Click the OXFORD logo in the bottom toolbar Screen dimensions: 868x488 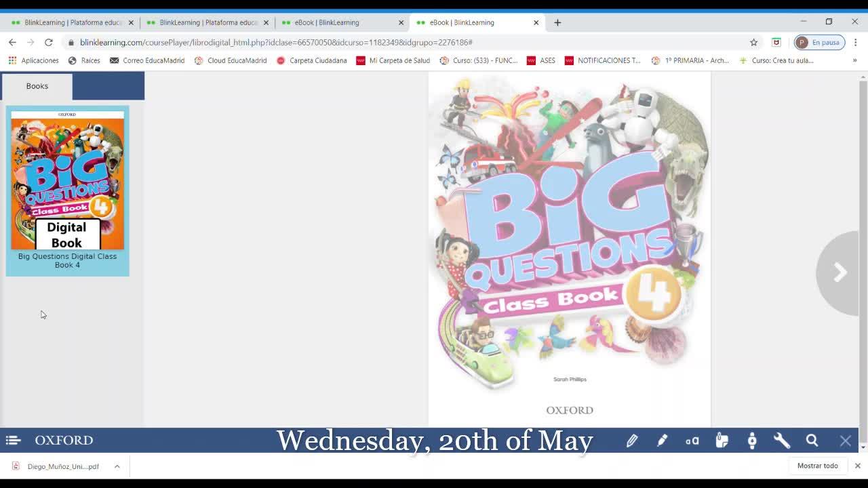click(64, 441)
